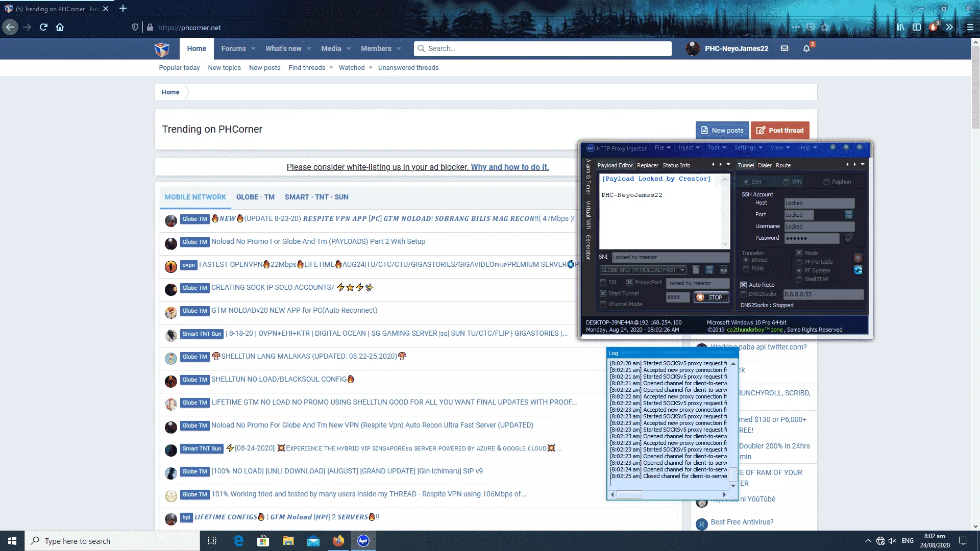Click the Post thread button

tap(780, 131)
